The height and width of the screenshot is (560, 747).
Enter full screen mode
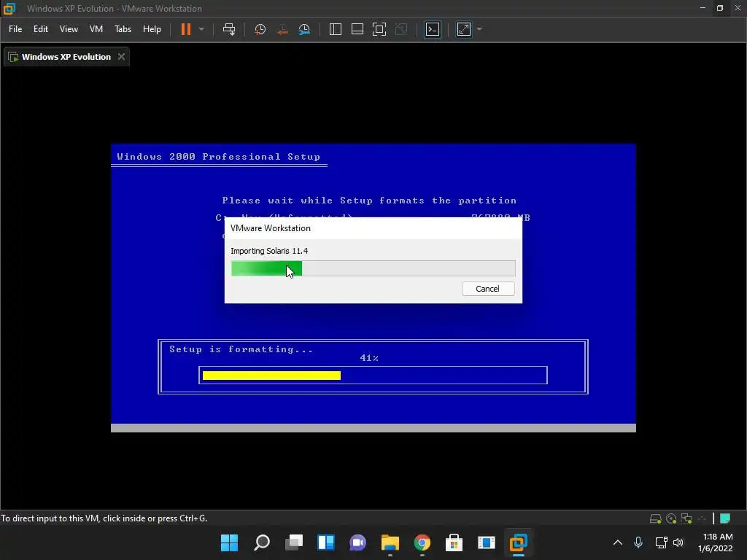tap(379, 29)
